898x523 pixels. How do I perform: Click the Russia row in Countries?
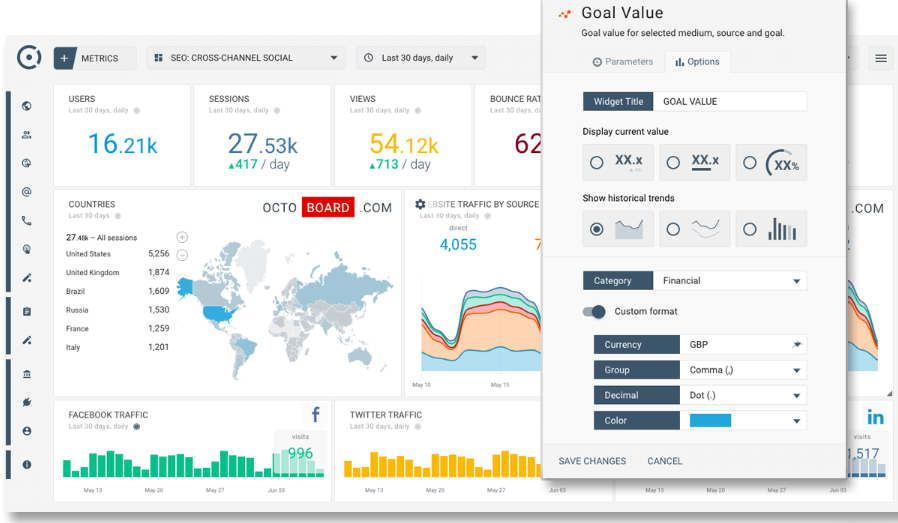(117, 310)
